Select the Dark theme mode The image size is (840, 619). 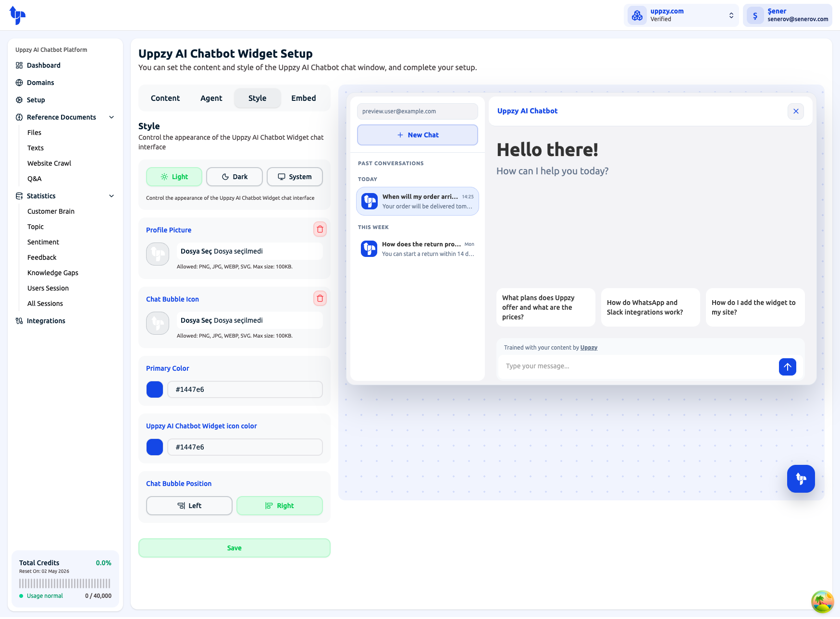point(235,177)
